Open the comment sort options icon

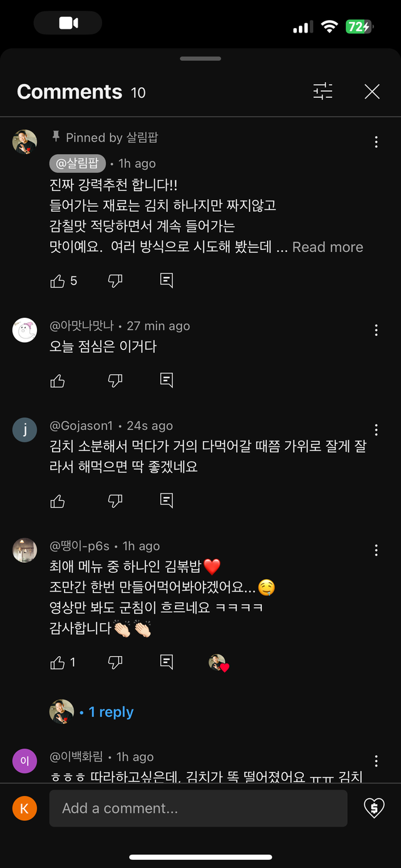click(323, 92)
